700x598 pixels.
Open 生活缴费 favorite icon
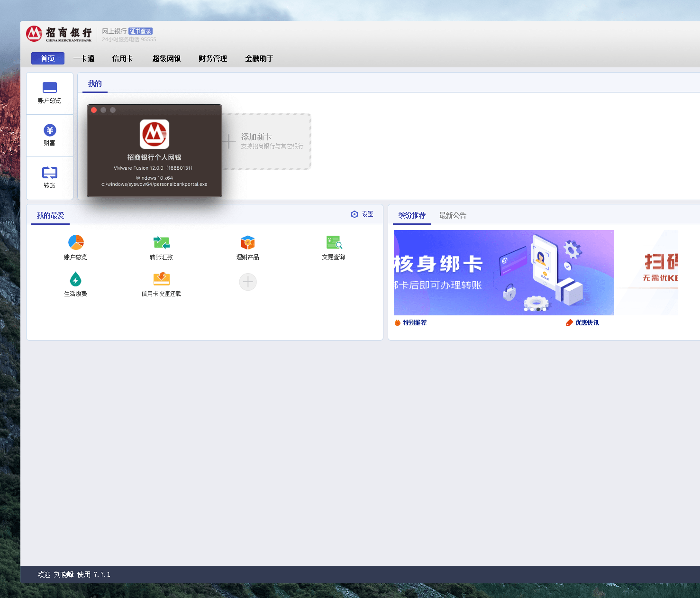click(75, 279)
